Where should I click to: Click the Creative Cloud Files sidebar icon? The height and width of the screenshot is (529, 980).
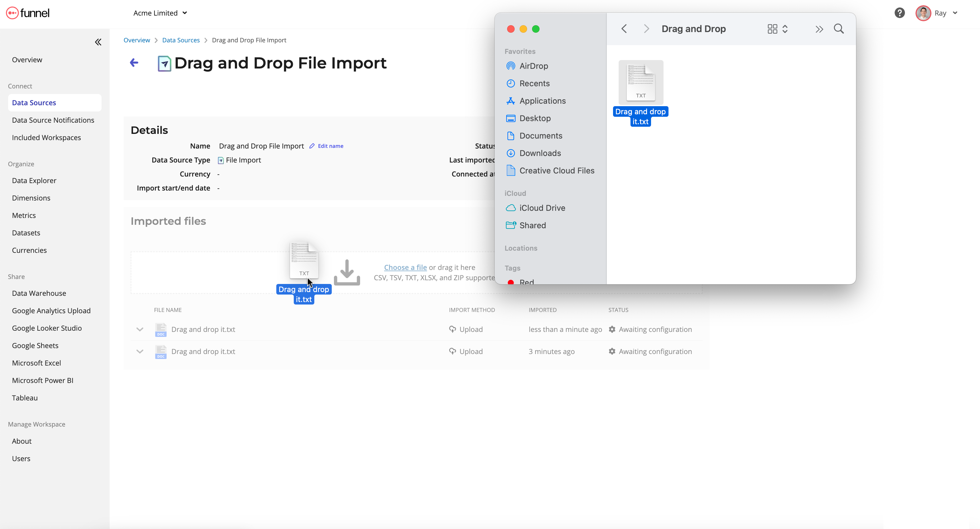(x=511, y=170)
